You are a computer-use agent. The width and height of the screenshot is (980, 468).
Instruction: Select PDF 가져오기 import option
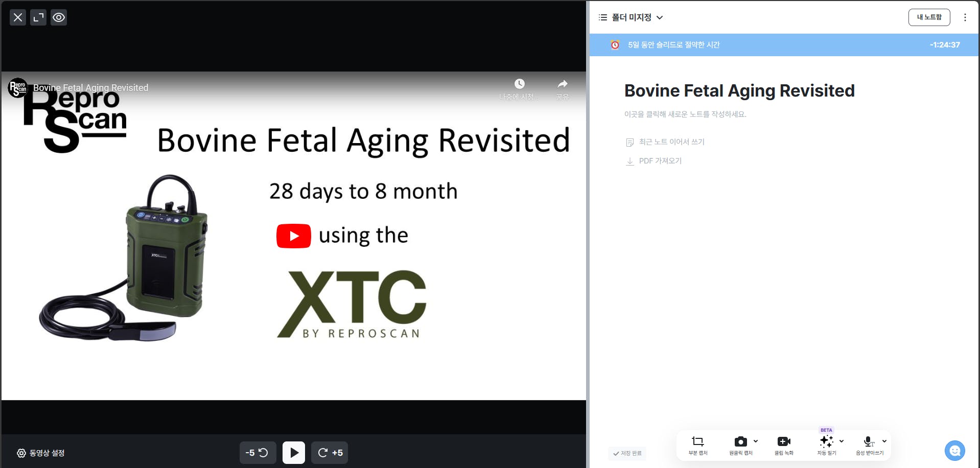coord(654,161)
